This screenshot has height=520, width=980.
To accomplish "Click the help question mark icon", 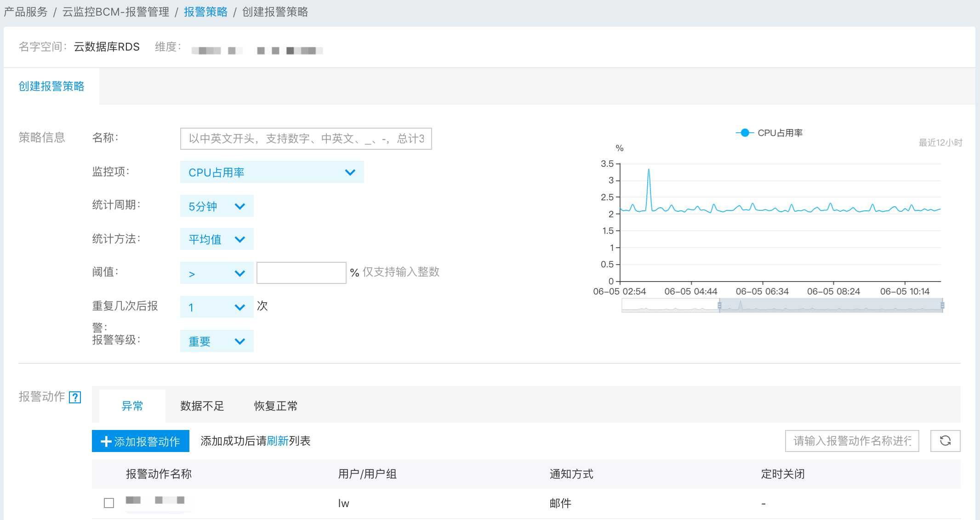I will coord(75,397).
